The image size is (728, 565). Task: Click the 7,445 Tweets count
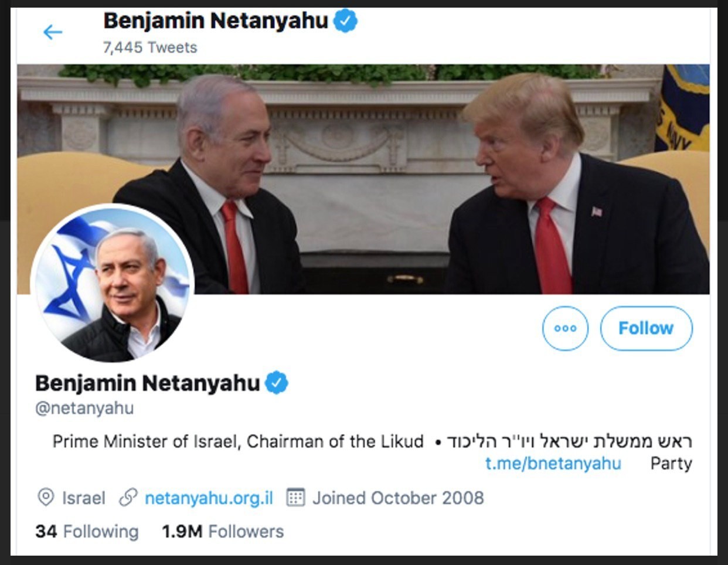(150, 47)
